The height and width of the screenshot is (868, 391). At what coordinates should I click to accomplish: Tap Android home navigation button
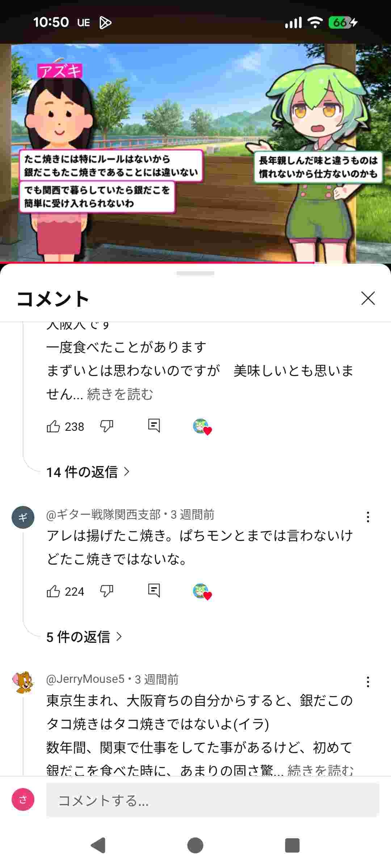[x=195, y=845]
